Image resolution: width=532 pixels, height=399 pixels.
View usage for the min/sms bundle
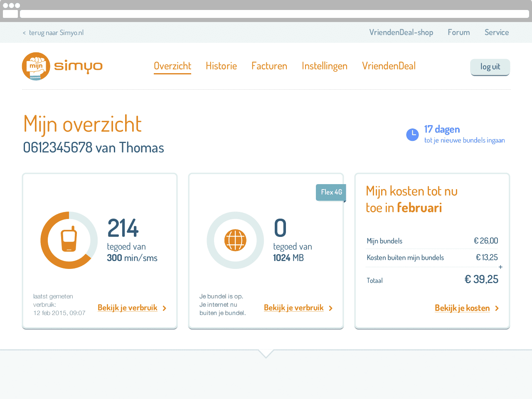tap(128, 308)
